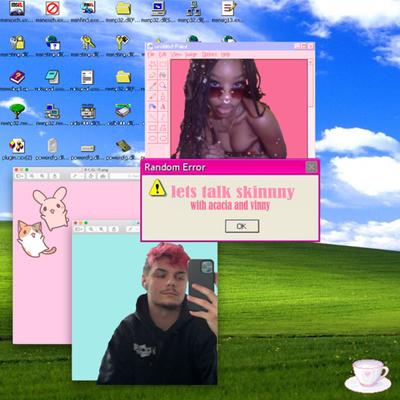Open the File menu in Paint
This screenshot has width=400, height=400.
151,54
